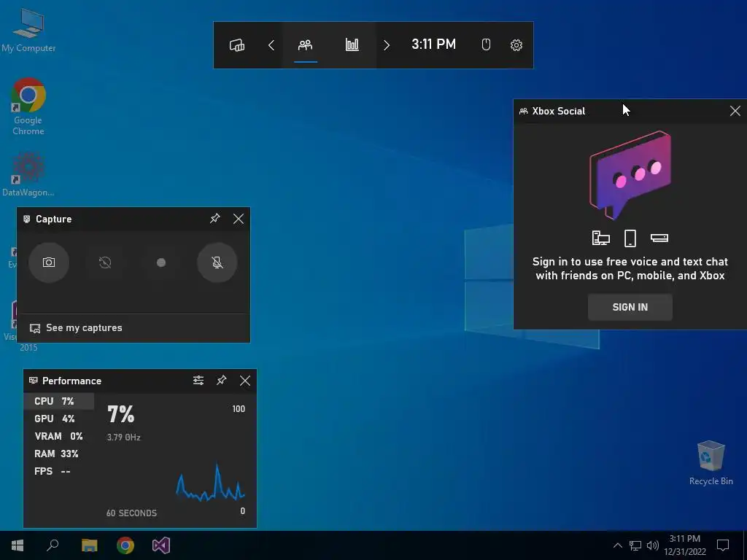
Task: Record the last 30 seconds button
Action: pyautogui.click(x=105, y=262)
